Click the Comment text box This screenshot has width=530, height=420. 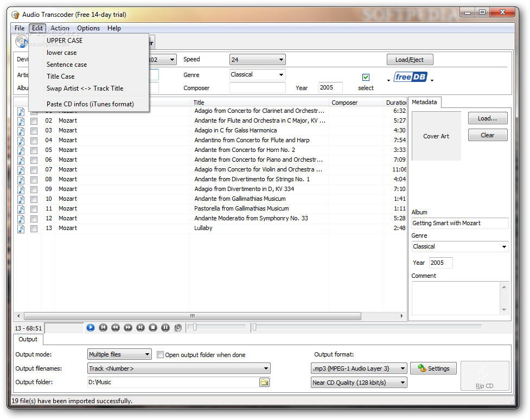456,298
